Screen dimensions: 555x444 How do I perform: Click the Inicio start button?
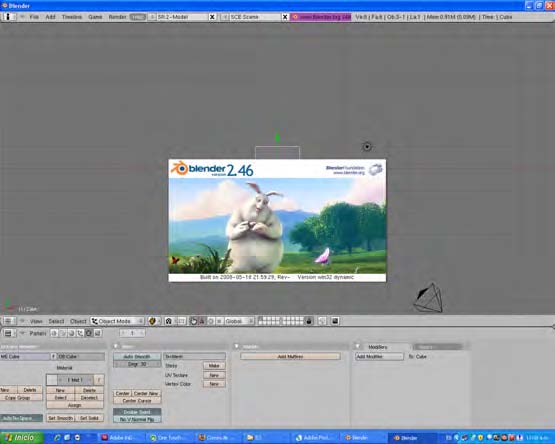tap(21, 438)
